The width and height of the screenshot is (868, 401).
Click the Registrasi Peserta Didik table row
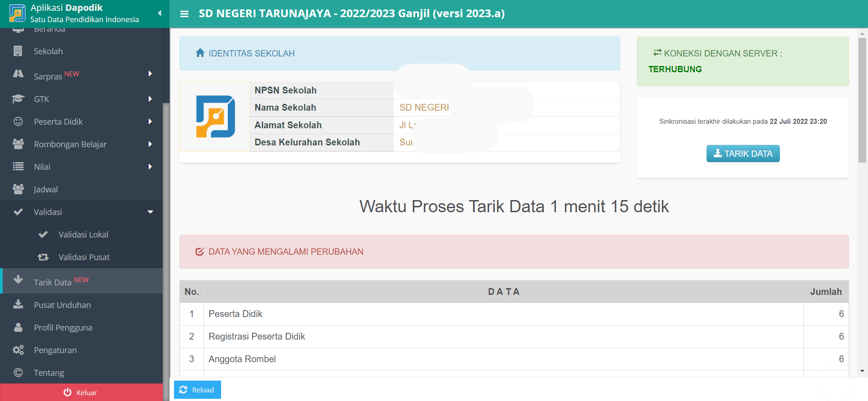click(514, 336)
